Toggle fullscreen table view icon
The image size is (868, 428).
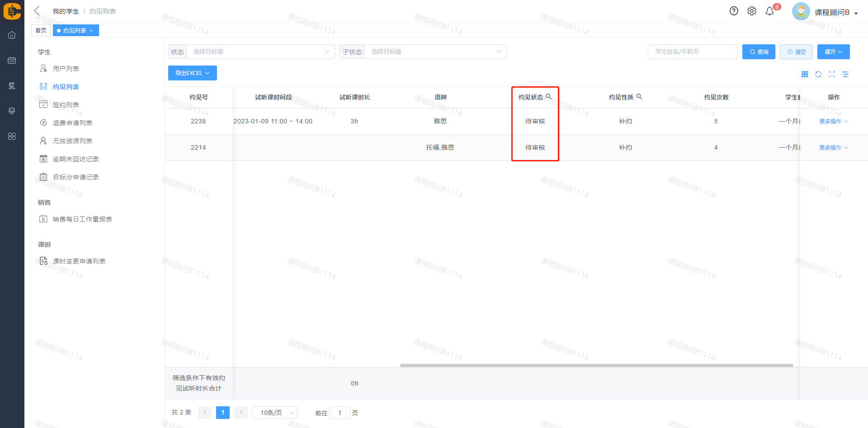click(x=832, y=74)
